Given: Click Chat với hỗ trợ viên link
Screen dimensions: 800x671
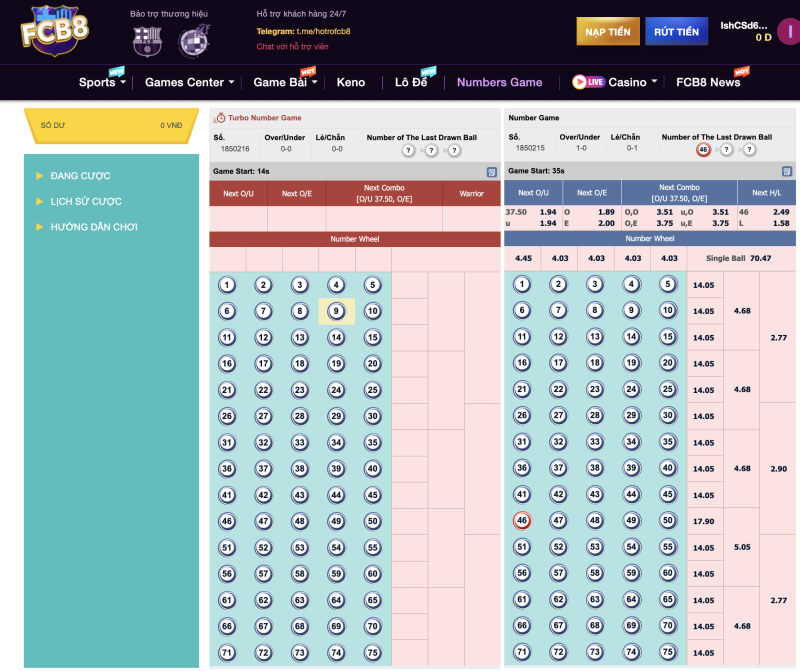Looking at the screenshot, I should pos(292,46).
